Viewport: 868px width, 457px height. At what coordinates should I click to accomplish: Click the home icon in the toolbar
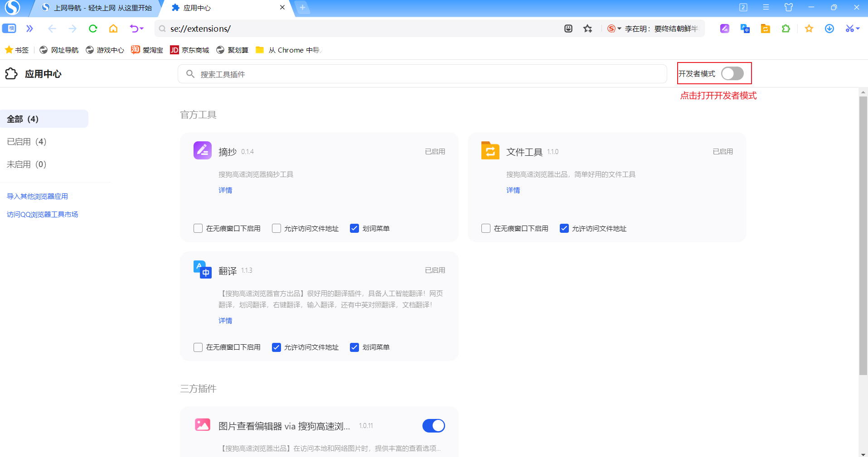pos(113,29)
